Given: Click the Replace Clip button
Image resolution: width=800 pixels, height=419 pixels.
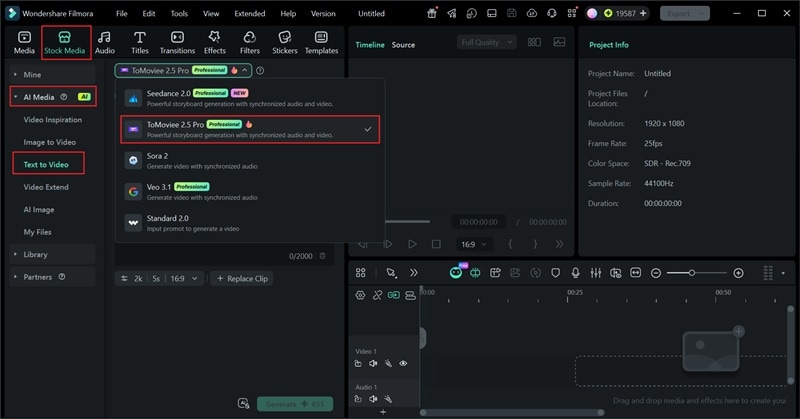Looking at the screenshot, I should pos(242,279).
